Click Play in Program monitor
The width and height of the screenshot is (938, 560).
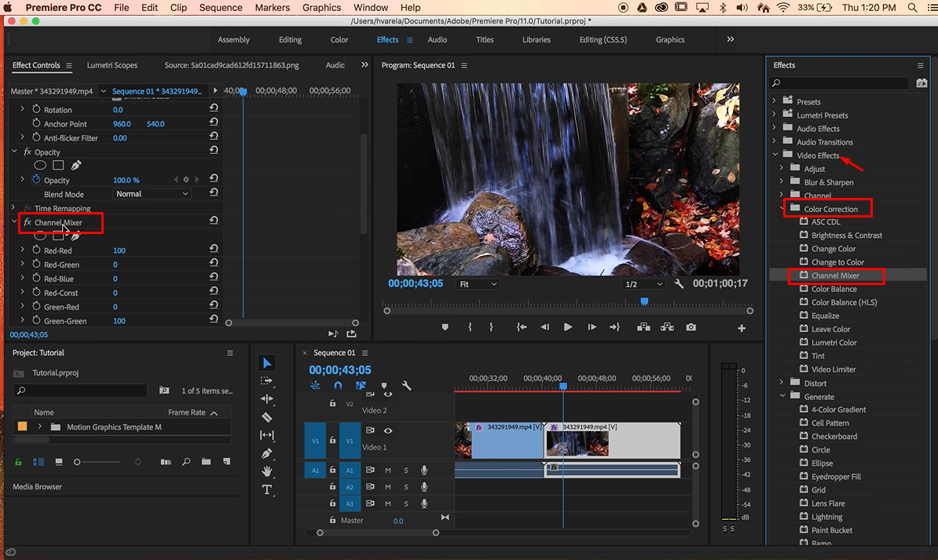(x=568, y=328)
